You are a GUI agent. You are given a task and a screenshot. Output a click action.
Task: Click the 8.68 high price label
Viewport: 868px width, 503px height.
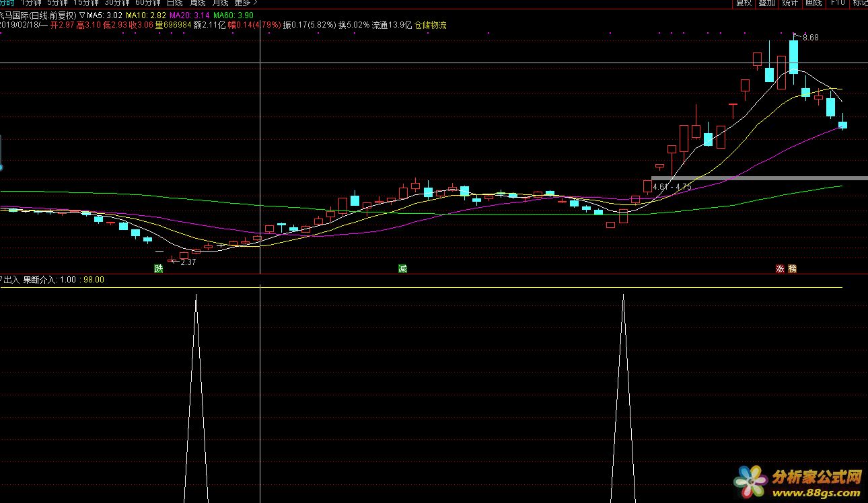point(810,38)
